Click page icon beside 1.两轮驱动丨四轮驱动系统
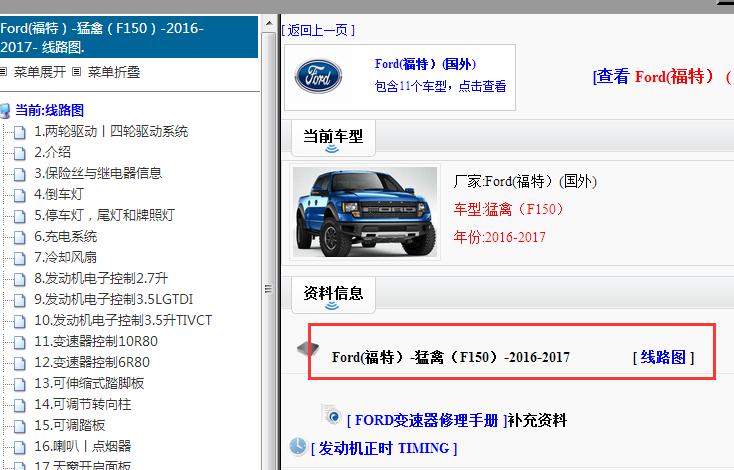Screen dimensions: 734x470 coord(20,132)
